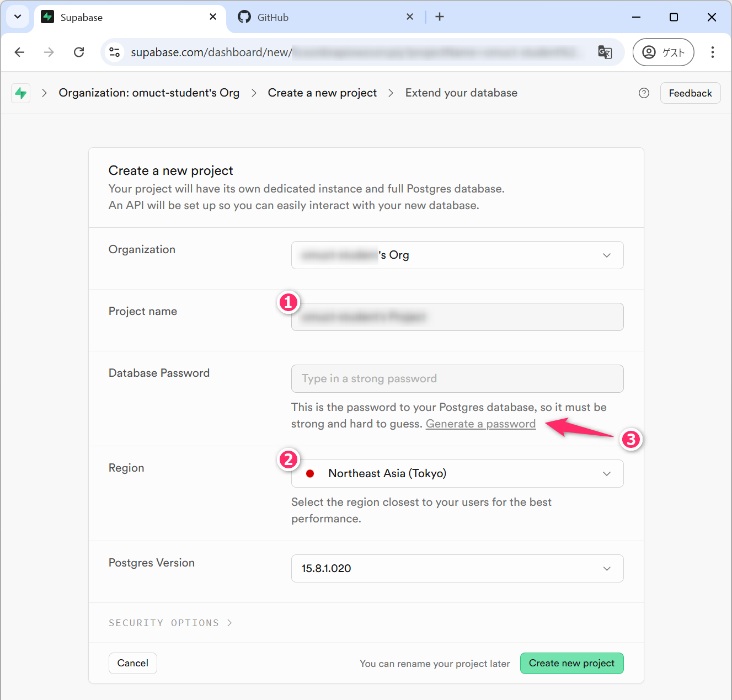
Task: Expand the Security Options section
Action: [170, 623]
